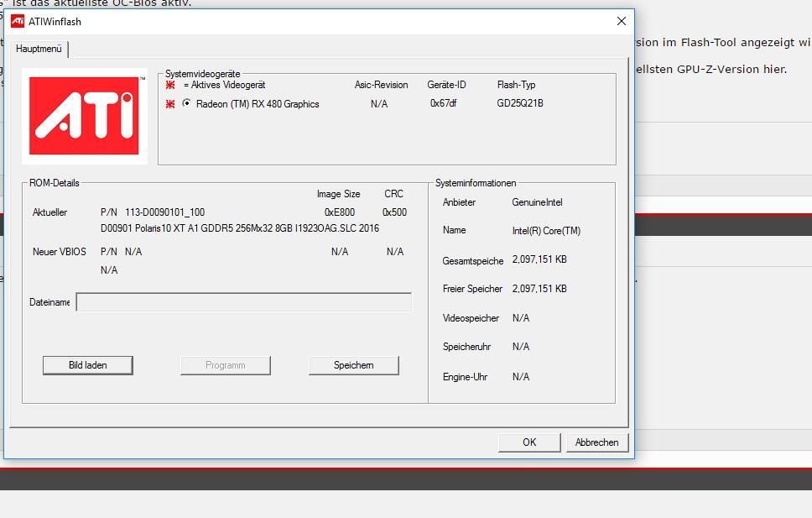Click the Asic-Revision value N/A
This screenshot has height=518, width=812.
[379, 104]
